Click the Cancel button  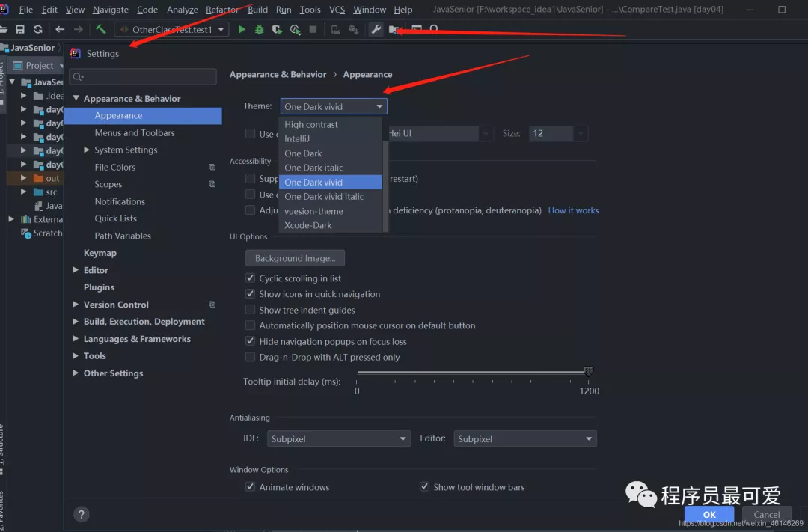coord(766,514)
